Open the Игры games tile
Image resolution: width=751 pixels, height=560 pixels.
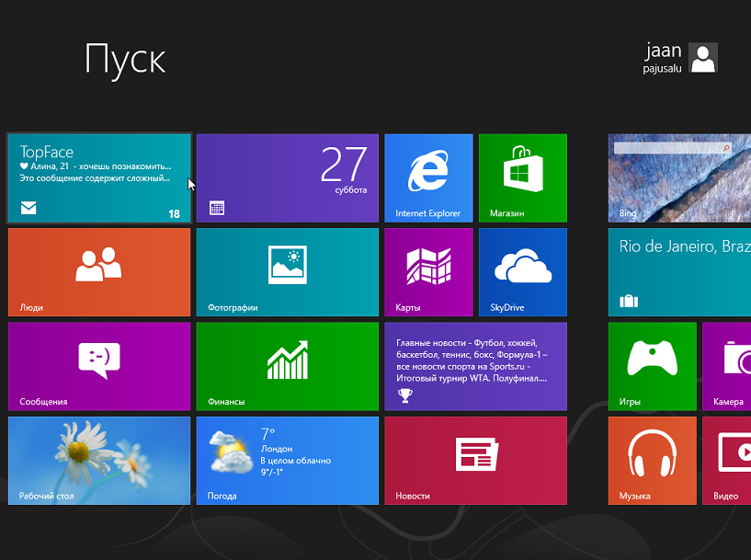pos(653,367)
